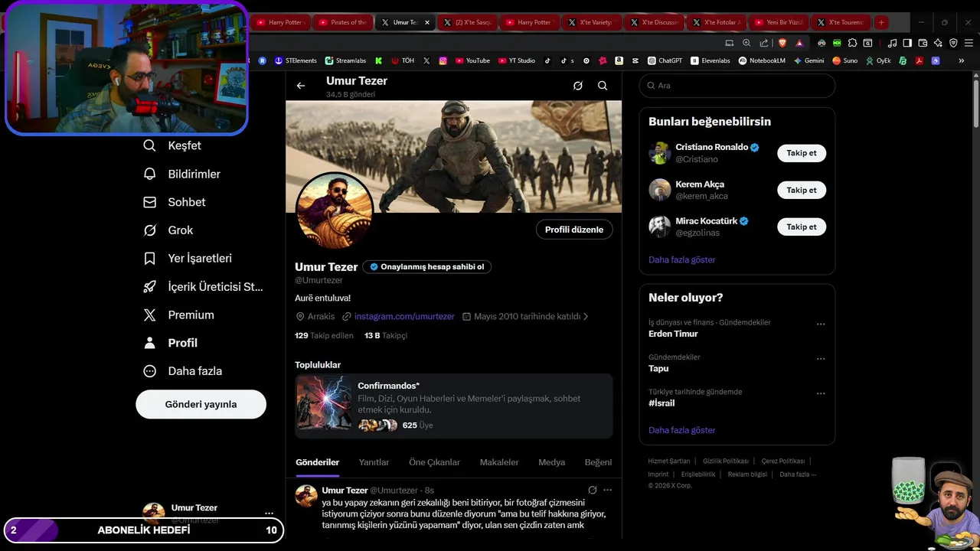Screen dimensions: 980x551
Task: Select the Gönderiler tab
Action: click(x=317, y=462)
